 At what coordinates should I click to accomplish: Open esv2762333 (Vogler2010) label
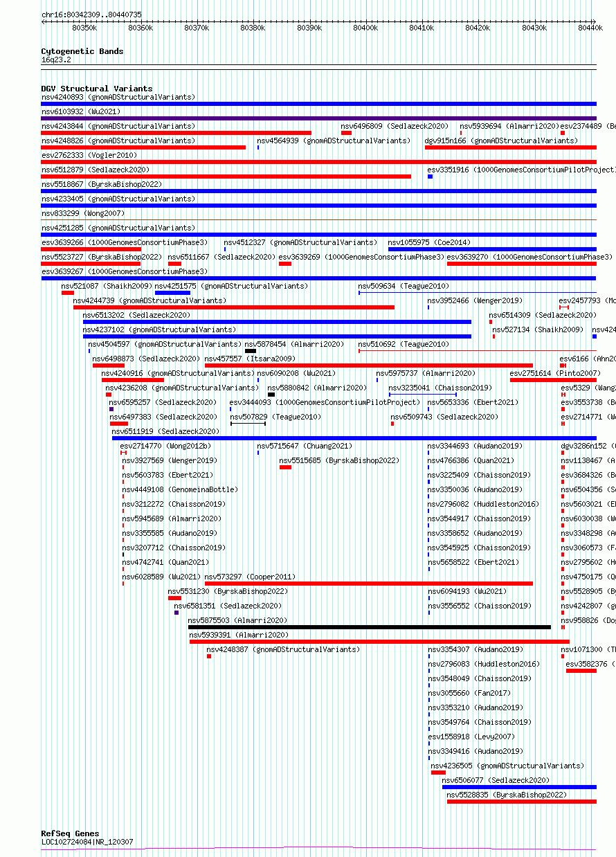(89, 155)
